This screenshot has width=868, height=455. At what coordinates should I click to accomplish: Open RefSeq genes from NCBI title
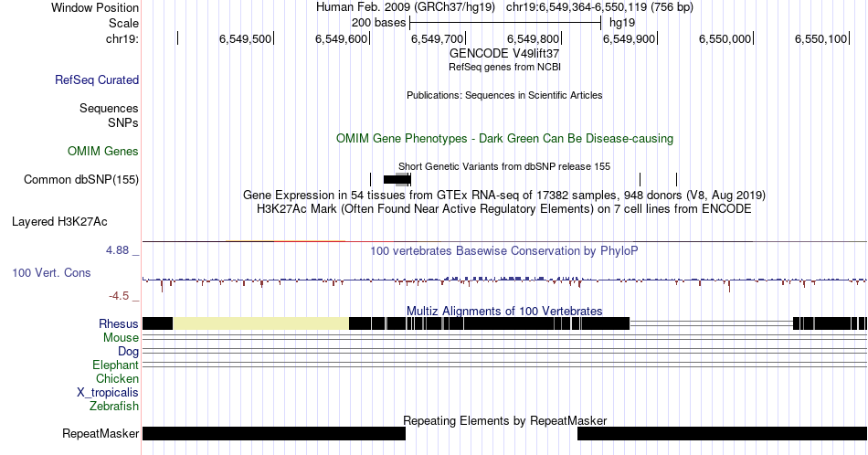click(x=504, y=67)
